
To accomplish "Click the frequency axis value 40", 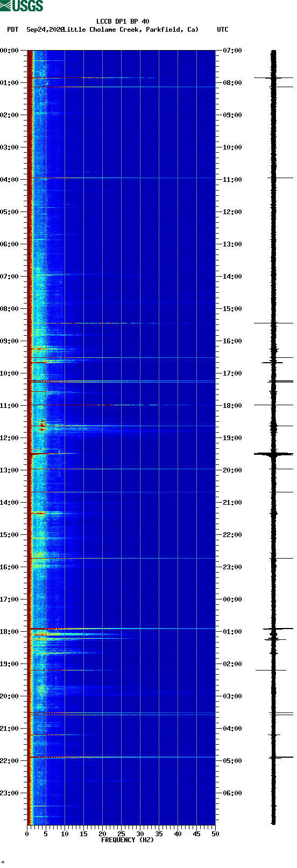I will (178, 834).
